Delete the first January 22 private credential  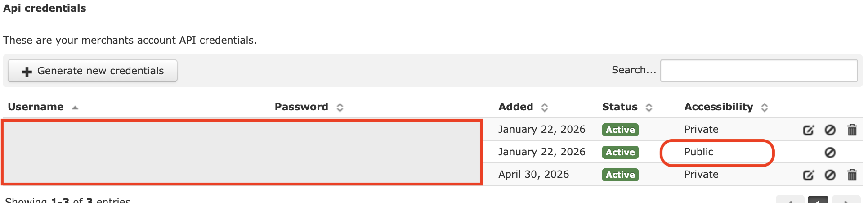(x=852, y=130)
